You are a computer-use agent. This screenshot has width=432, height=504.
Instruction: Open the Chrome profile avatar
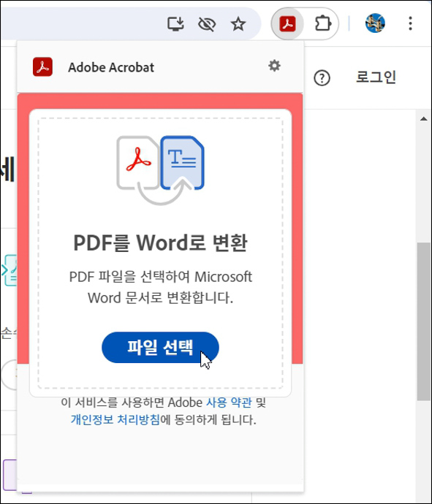[375, 23]
